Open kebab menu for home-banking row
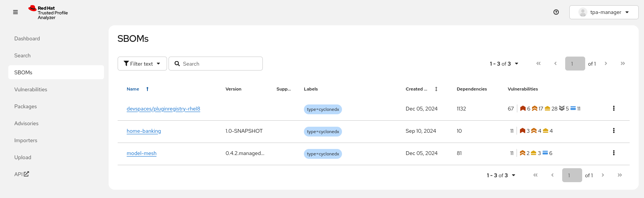The height and width of the screenshot is (198, 644). point(613,131)
